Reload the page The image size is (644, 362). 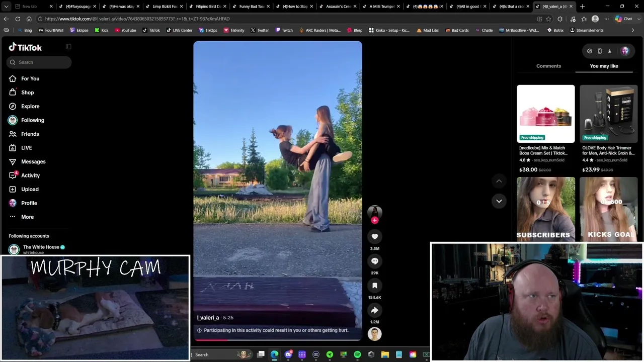18,19
